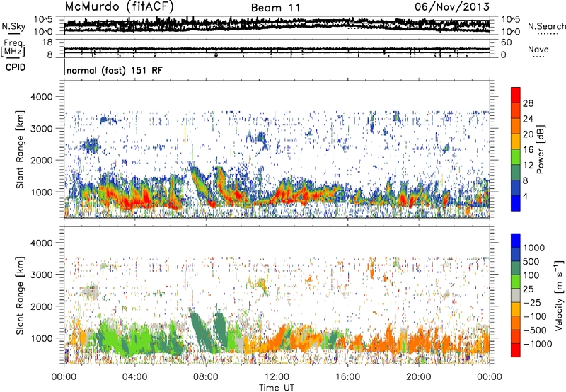The width and height of the screenshot is (566, 392).
Task: Click "Slant Range [km]" on the velocity panel
Action: (20, 295)
